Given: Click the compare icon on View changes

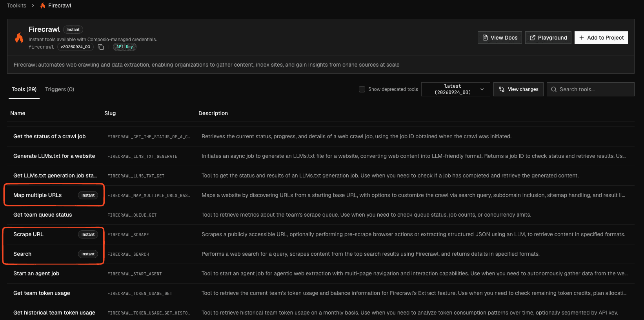Looking at the screenshot, I should coord(502,89).
